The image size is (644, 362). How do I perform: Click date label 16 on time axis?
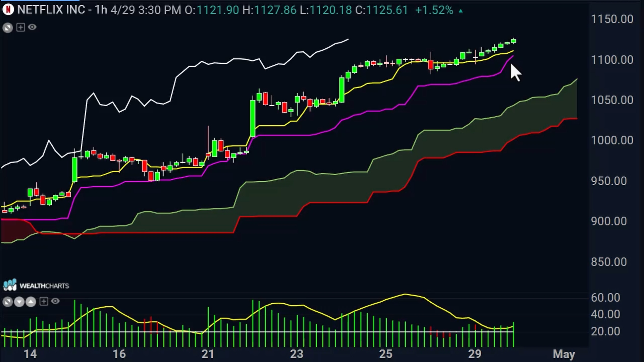pos(119,354)
